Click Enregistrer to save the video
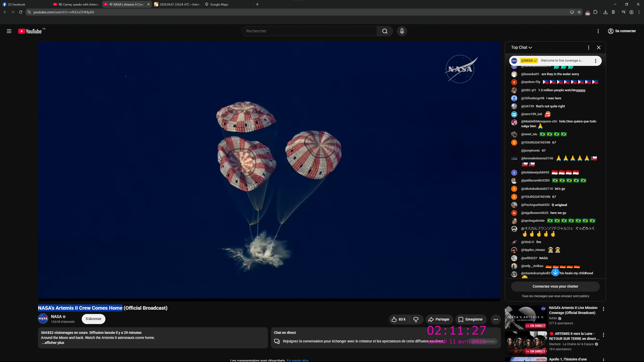 tap(471, 319)
